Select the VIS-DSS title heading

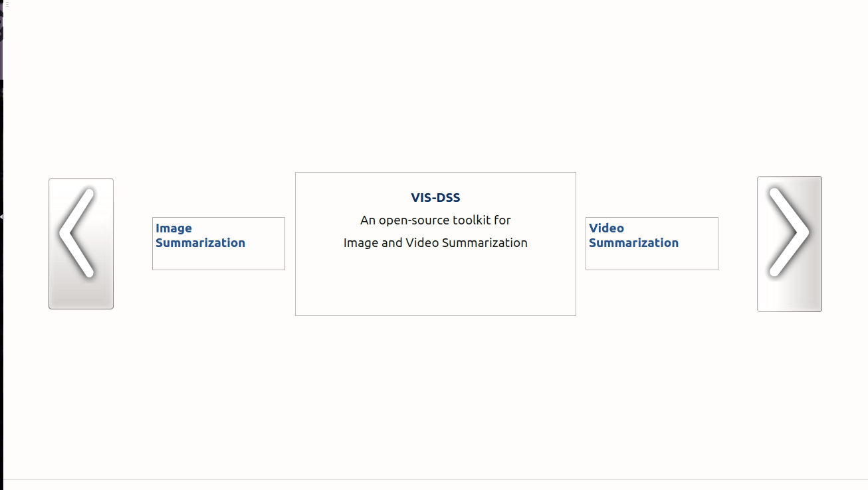[435, 197]
